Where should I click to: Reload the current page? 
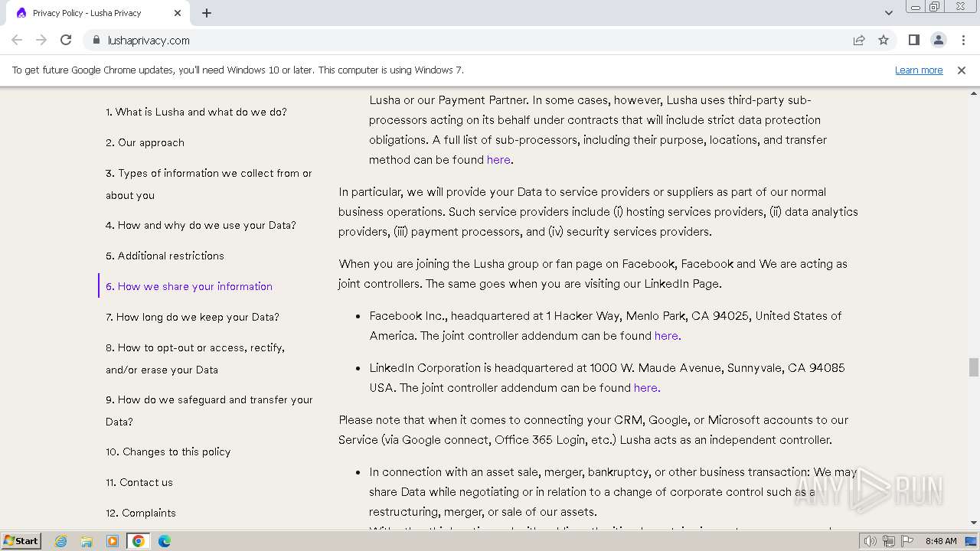(x=66, y=40)
